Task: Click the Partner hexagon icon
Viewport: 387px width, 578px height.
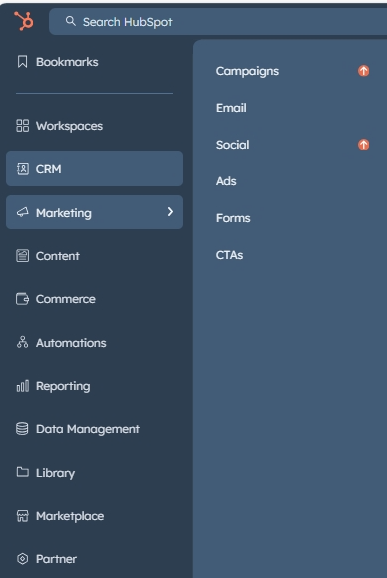Action: (22, 559)
